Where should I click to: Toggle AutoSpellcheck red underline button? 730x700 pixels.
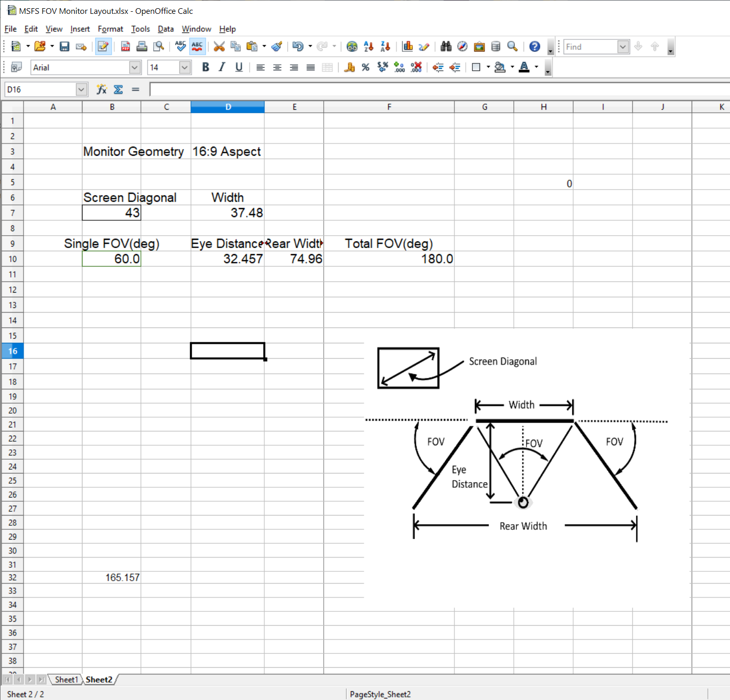click(197, 47)
